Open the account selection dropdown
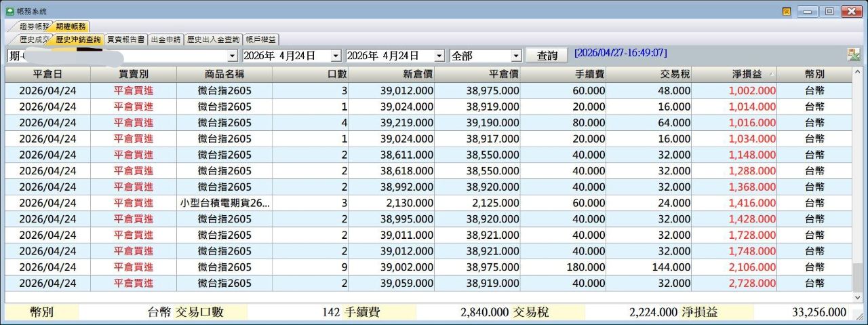868x325 pixels. click(233, 56)
